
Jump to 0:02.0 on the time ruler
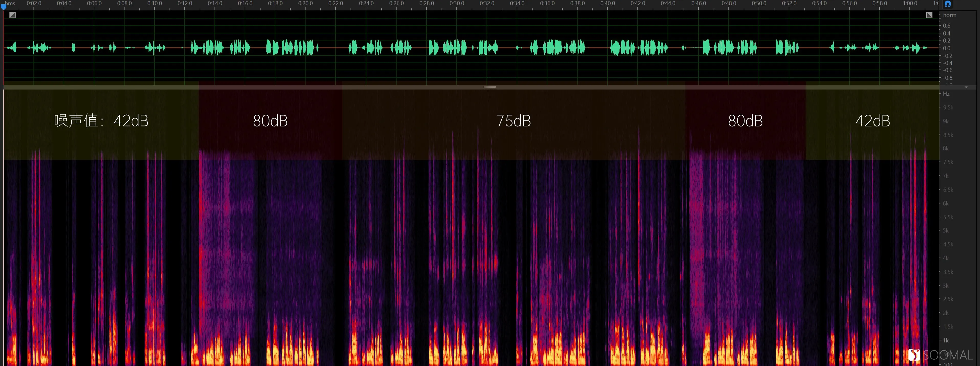pyautogui.click(x=34, y=3)
